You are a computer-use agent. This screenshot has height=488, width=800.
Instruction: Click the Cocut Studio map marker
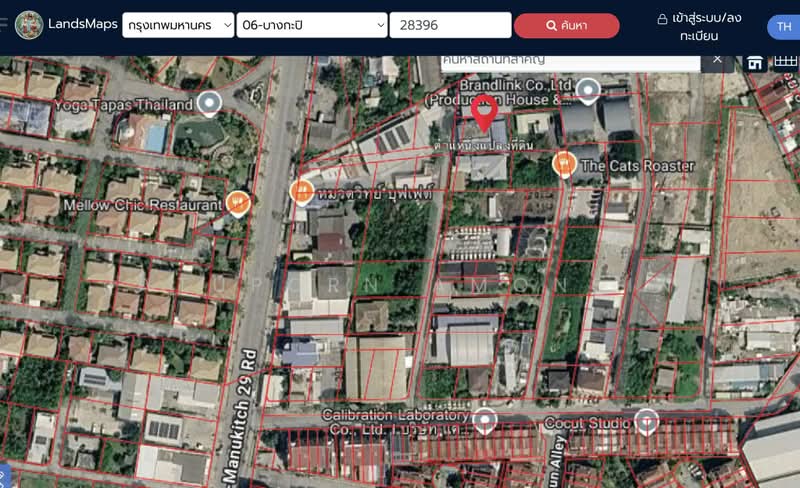646,422
